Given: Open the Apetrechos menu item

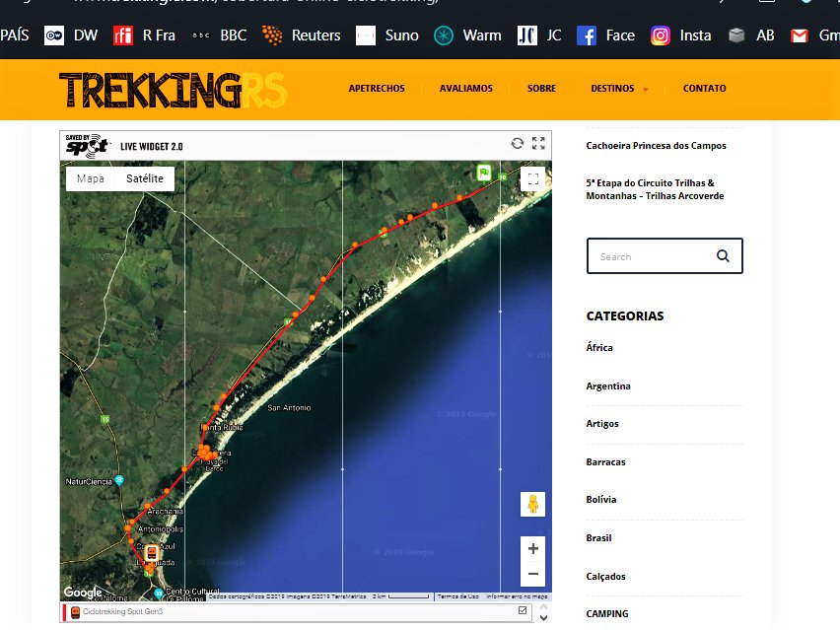Looking at the screenshot, I should click(377, 89).
